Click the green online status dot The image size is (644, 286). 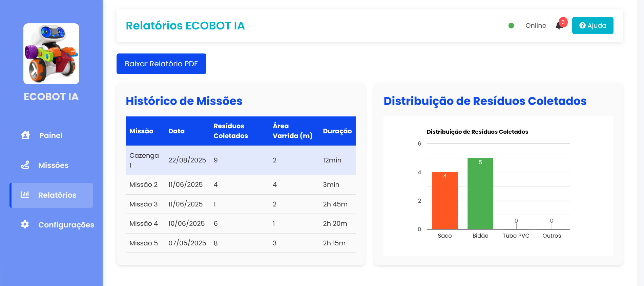[511, 26]
